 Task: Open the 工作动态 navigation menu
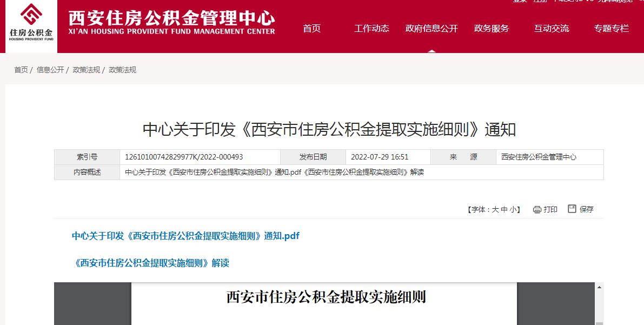pyautogui.click(x=371, y=29)
